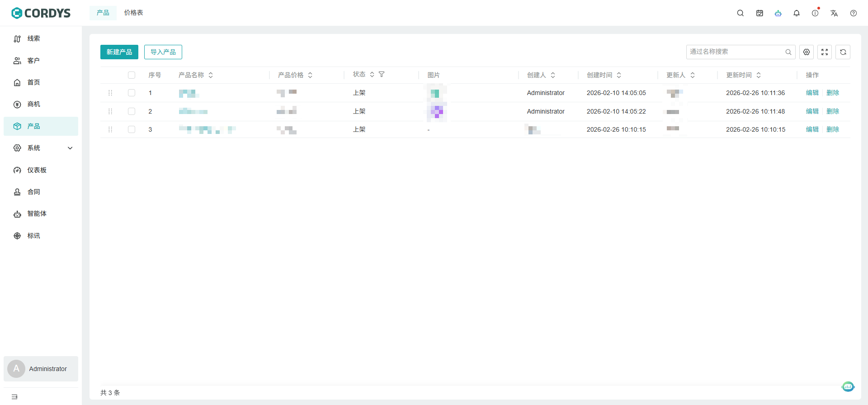Click the 新建产品 button
The image size is (868, 405).
coord(119,52)
